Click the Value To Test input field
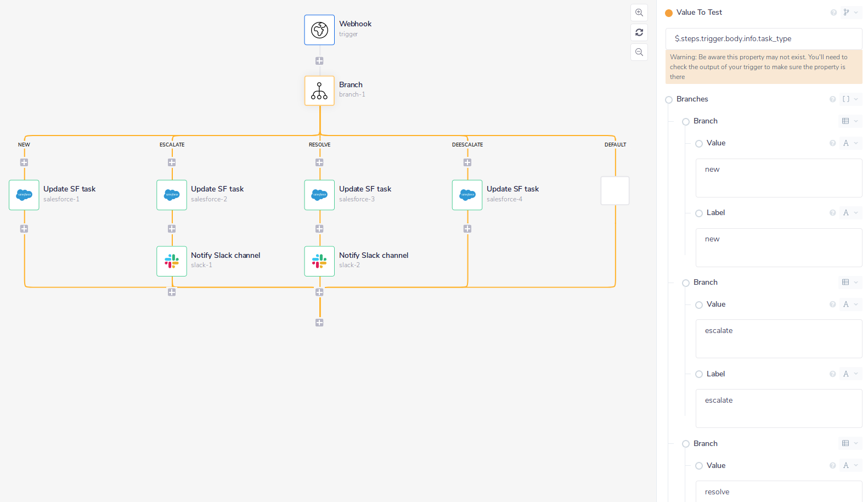 click(x=764, y=39)
